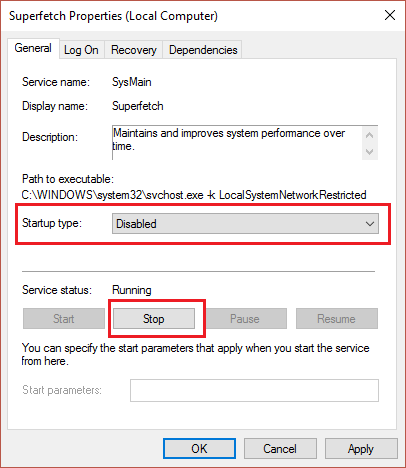This screenshot has width=406, height=468.
Task: Open the Startup type dropdown
Action: click(245, 224)
